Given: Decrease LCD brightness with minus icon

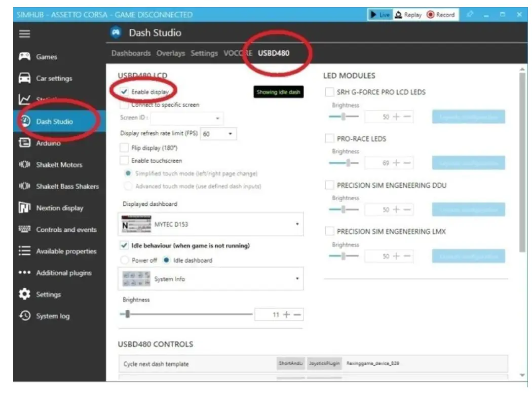Looking at the screenshot, I should [x=297, y=314].
